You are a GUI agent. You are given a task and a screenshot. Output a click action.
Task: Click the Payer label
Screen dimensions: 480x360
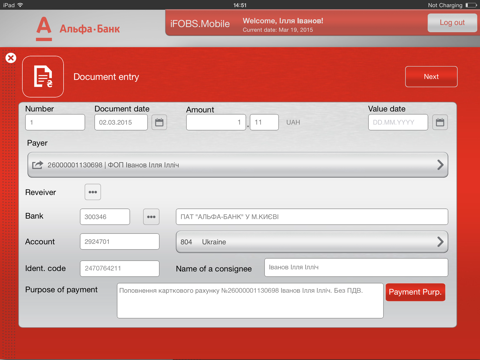click(x=37, y=143)
